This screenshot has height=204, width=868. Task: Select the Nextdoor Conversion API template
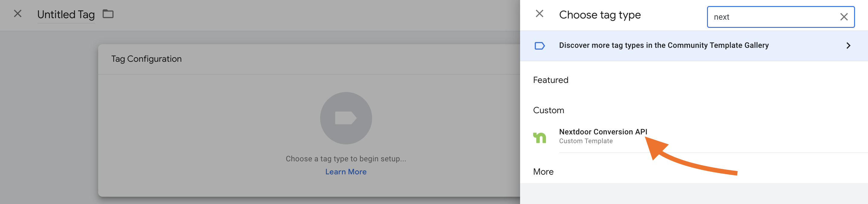[602, 132]
